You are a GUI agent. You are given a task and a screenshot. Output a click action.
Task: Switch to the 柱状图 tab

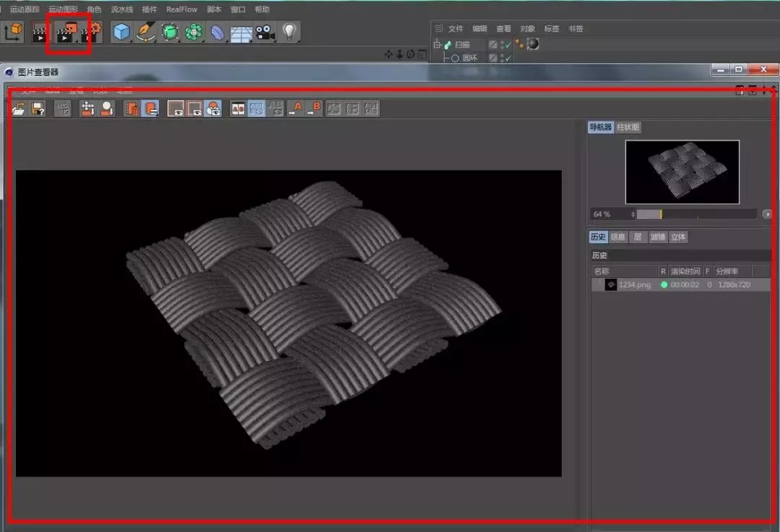point(628,127)
